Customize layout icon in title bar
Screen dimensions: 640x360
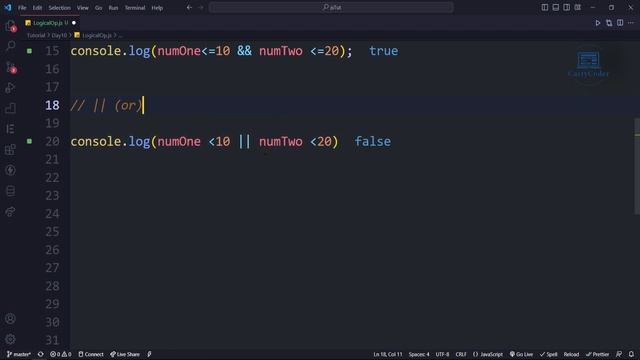coord(578,7)
